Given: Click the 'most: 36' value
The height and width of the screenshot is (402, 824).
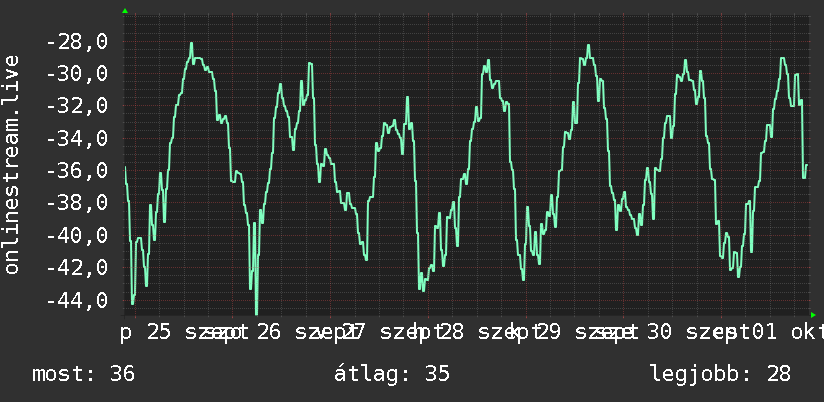Looking at the screenshot, I should (84, 374).
